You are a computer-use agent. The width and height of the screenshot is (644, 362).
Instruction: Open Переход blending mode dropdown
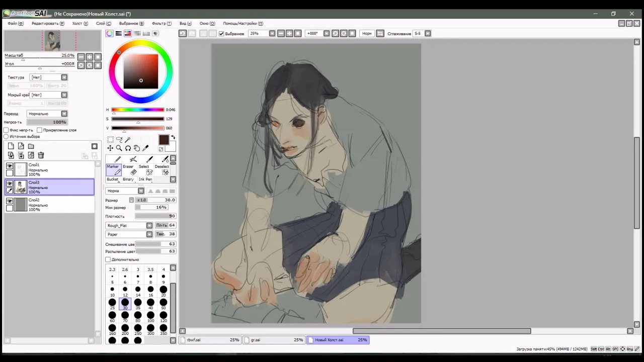pyautogui.click(x=47, y=114)
